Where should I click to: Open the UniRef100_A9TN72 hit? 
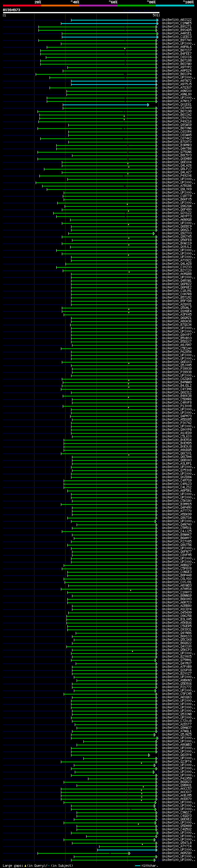(177, 81)
